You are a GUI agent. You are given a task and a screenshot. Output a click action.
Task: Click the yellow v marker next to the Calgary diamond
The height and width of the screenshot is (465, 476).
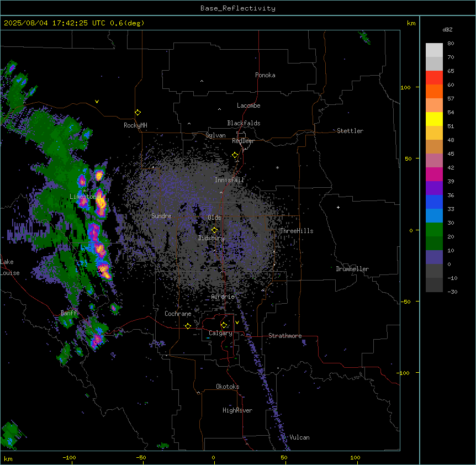pyautogui.click(x=237, y=323)
